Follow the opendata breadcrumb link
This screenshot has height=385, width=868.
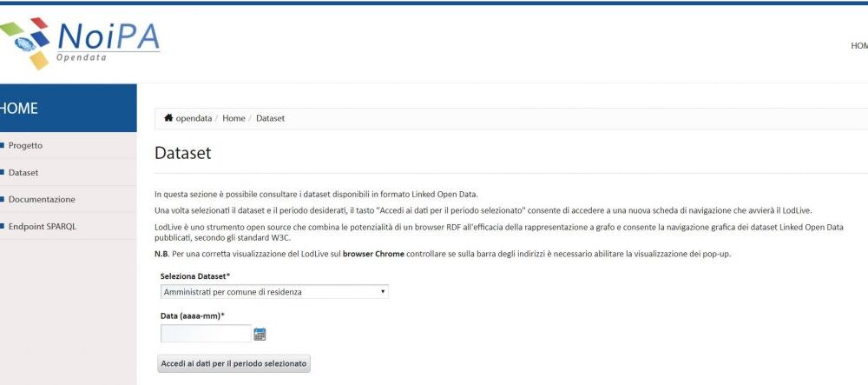point(194,118)
